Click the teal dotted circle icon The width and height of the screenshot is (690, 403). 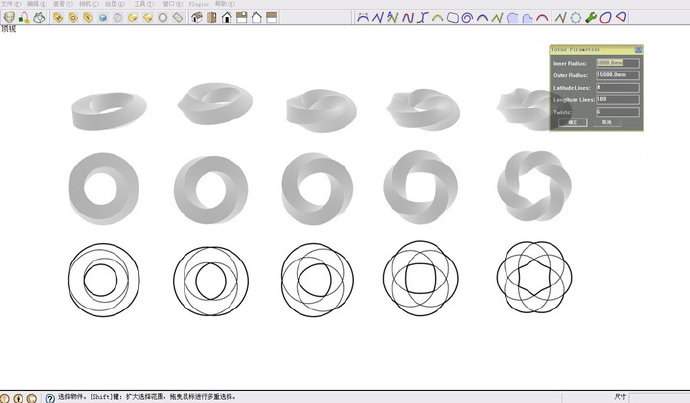point(576,18)
